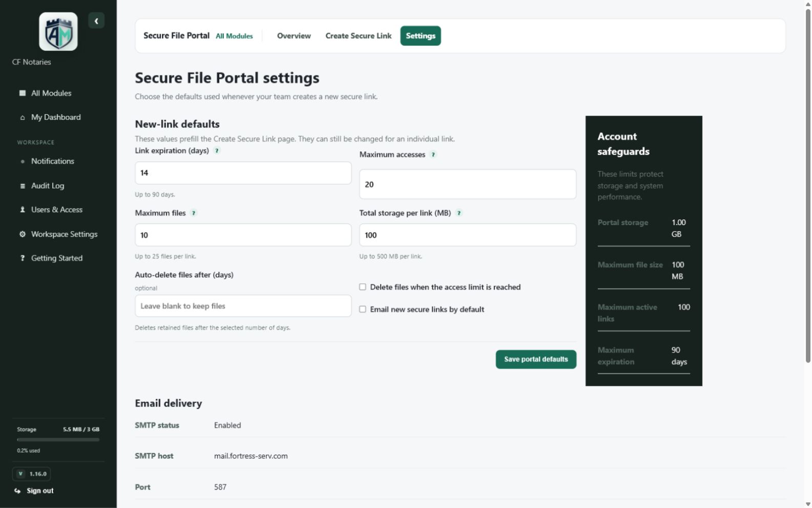Click help icon beside Total storage per link
Viewport: 812px width, 508px height.
459,213
